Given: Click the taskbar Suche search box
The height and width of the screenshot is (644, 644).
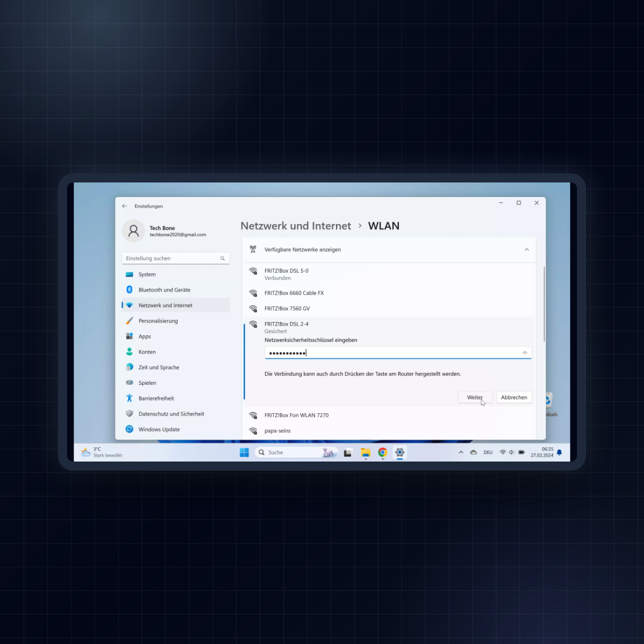Looking at the screenshot, I should [296, 452].
